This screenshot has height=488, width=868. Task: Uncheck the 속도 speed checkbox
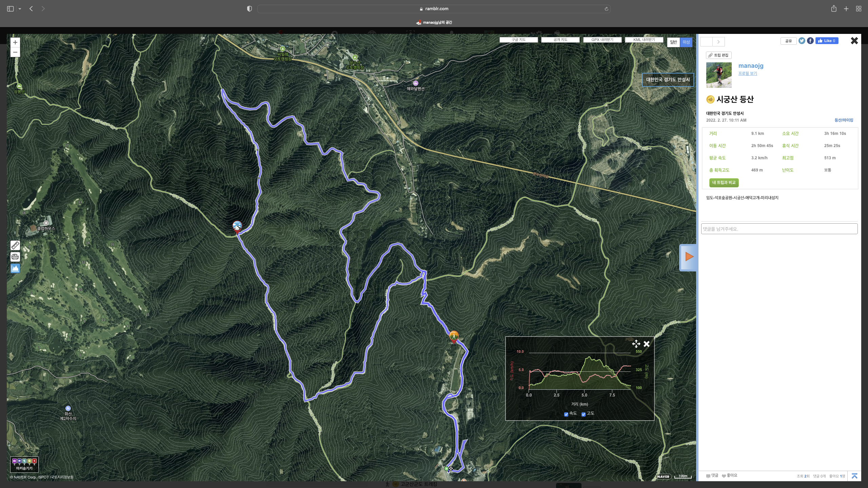pyautogui.click(x=566, y=414)
